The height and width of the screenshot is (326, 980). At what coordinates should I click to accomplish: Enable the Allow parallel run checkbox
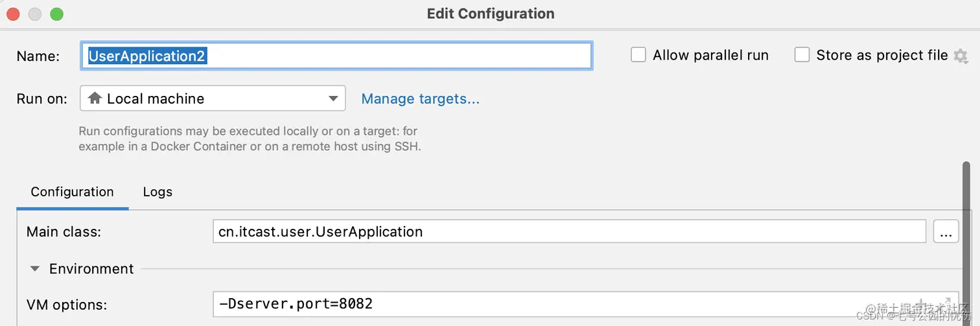pyautogui.click(x=638, y=55)
